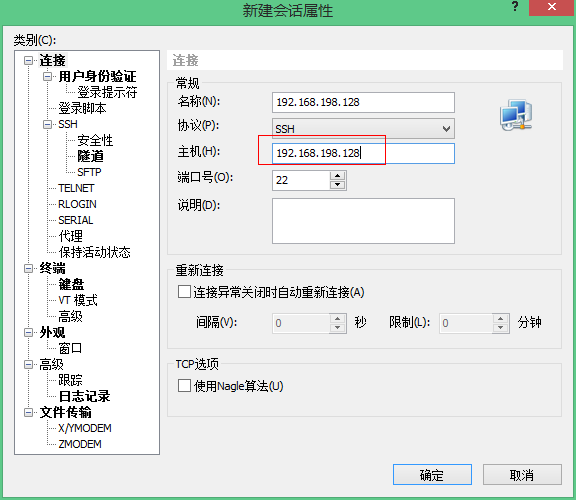Click the 限制 minutes value field
Viewport: 576px width, 500px height.
466,323
